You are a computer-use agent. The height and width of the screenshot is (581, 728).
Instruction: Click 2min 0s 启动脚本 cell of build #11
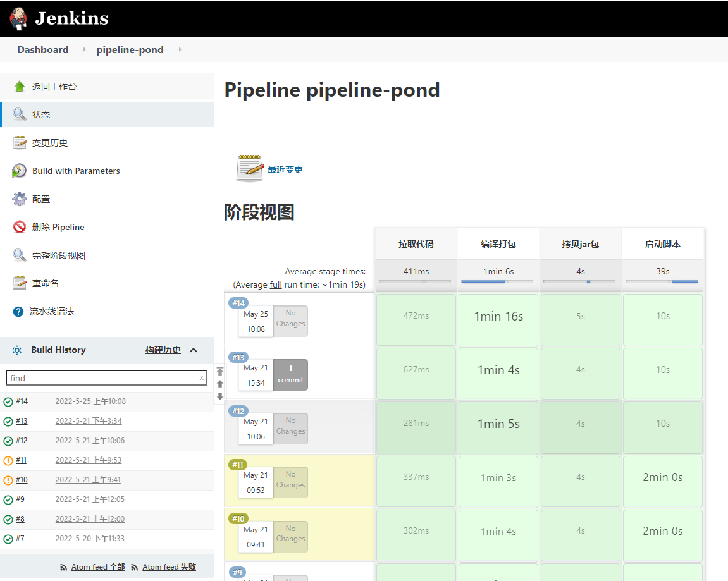tap(662, 481)
